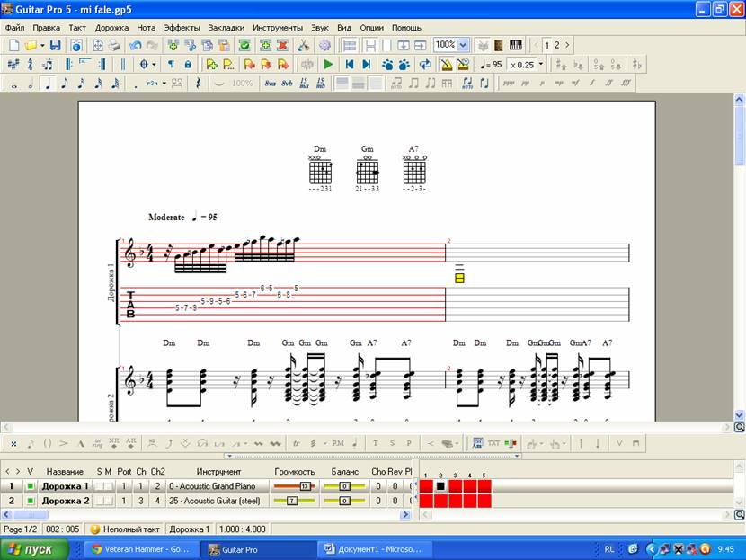Open score information with the blue info icon
This screenshot has height=560, width=746.
pyautogui.click(x=76, y=46)
